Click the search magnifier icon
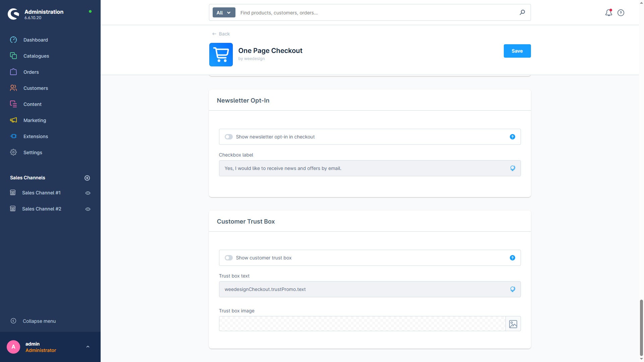The image size is (644, 362). coord(522,12)
